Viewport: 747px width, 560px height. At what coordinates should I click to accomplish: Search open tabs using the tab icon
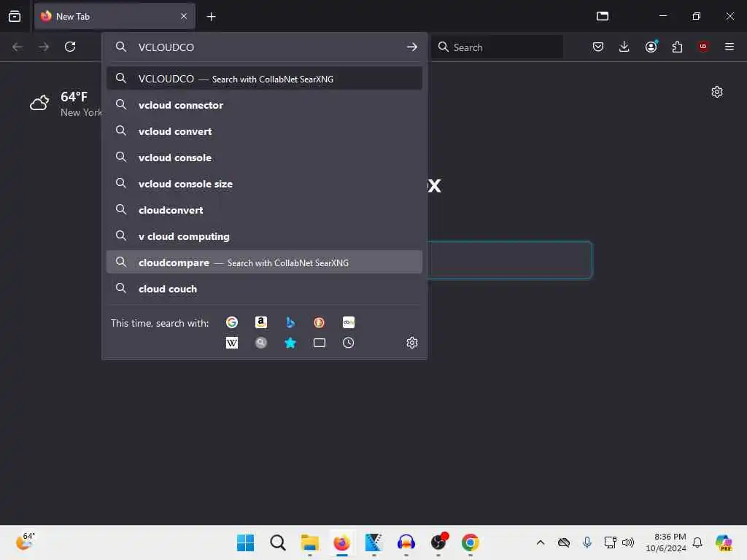tap(320, 343)
